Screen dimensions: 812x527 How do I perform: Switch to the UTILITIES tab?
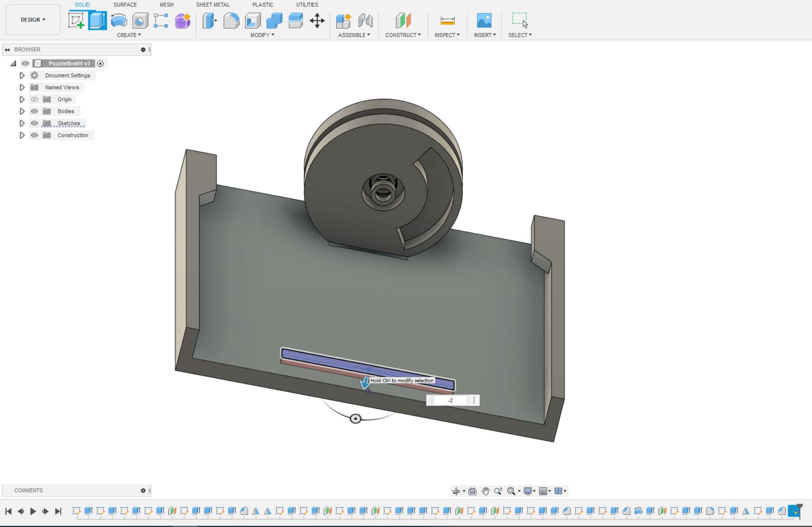307,5
